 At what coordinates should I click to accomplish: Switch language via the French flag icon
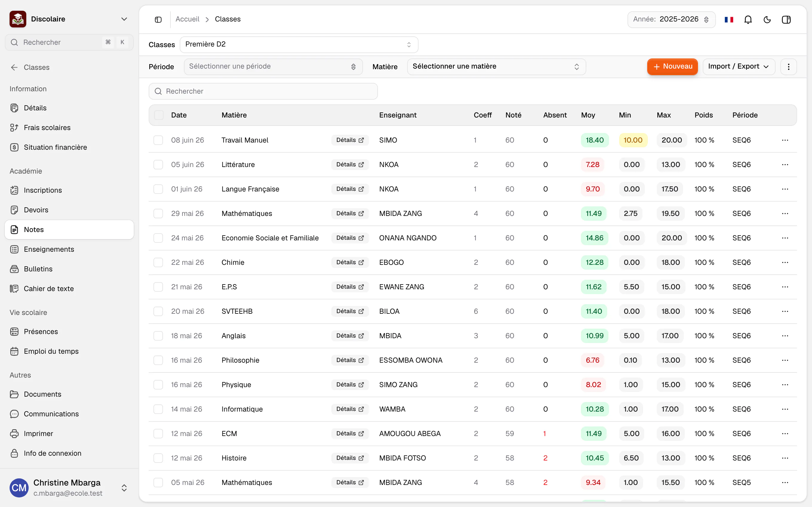[x=729, y=19]
